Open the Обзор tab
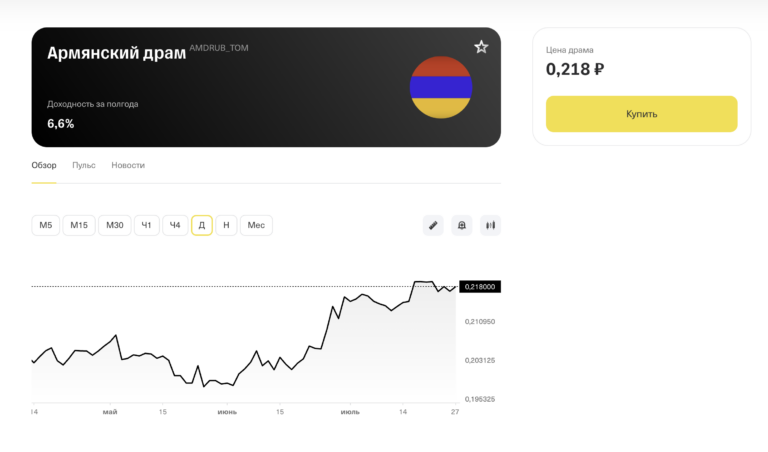768x452 pixels. click(x=44, y=165)
